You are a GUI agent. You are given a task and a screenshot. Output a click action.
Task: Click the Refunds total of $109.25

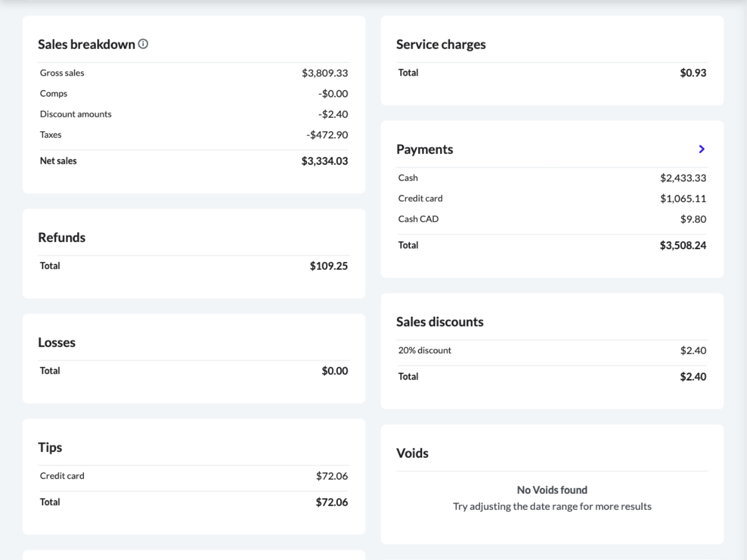tap(328, 266)
